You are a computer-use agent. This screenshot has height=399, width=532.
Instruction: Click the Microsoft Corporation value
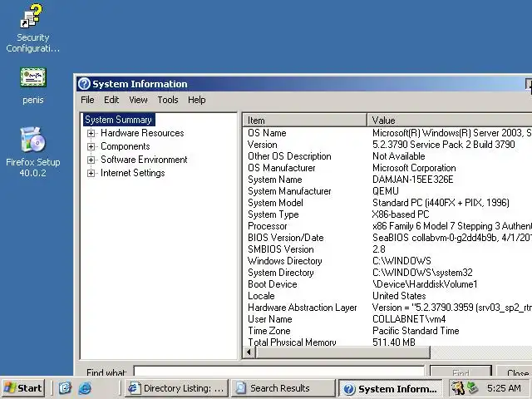tap(414, 168)
